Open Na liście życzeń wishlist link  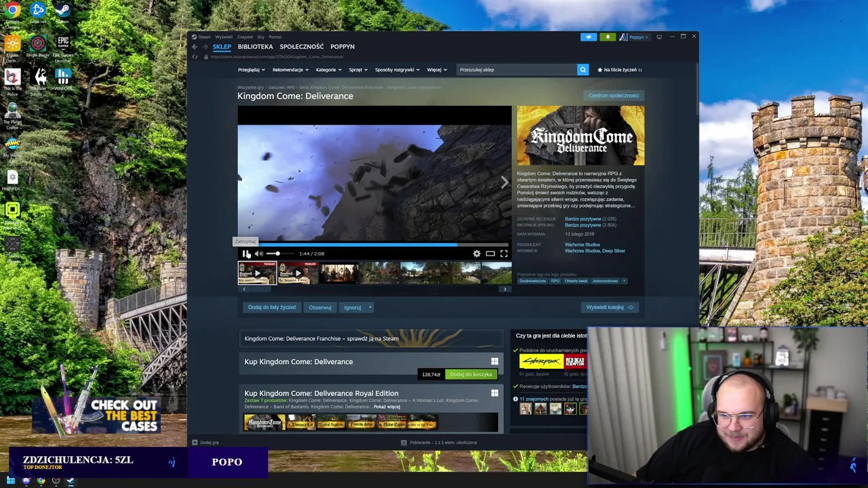(620, 69)
